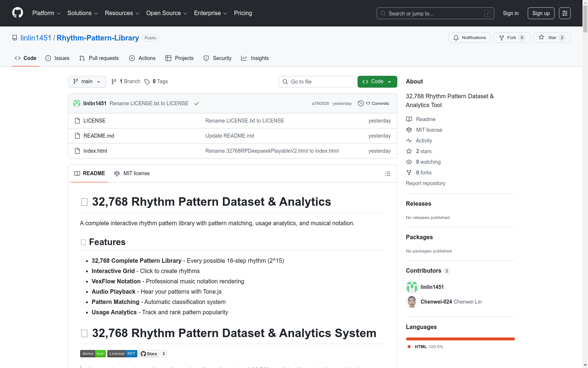Viewport: 588px width, 368px height.
Task: Open the GitHub home logo
Action: pyautogui.click(x=18, y=13)
